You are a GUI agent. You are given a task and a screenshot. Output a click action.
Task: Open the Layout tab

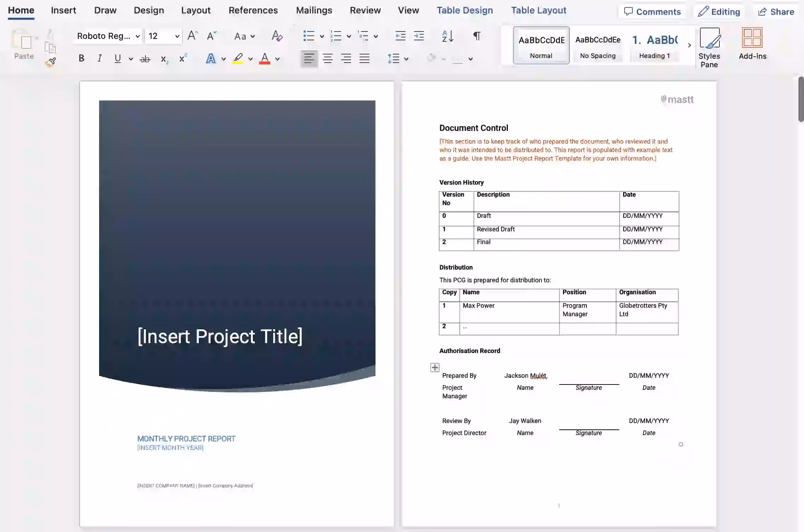pos(196,10)
